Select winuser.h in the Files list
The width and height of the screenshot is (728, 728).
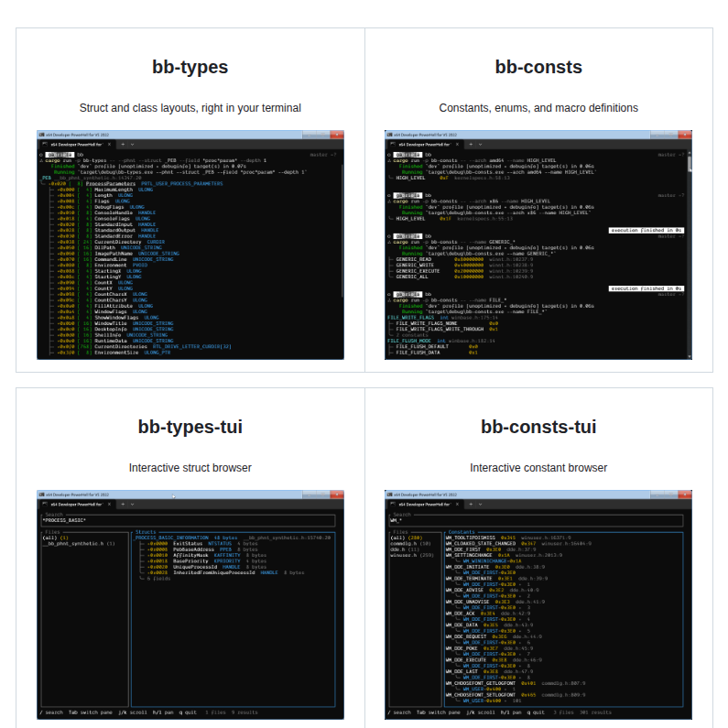(x=412, y=555)
